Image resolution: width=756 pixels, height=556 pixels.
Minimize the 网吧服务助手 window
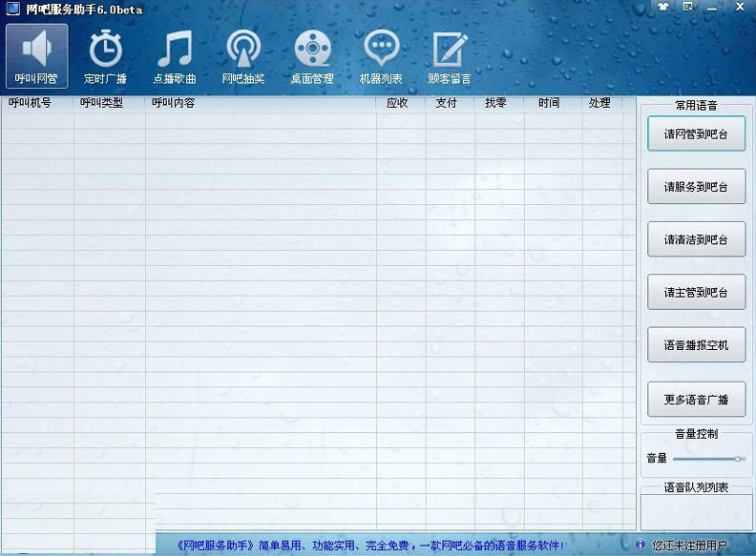tap(712, 8)
